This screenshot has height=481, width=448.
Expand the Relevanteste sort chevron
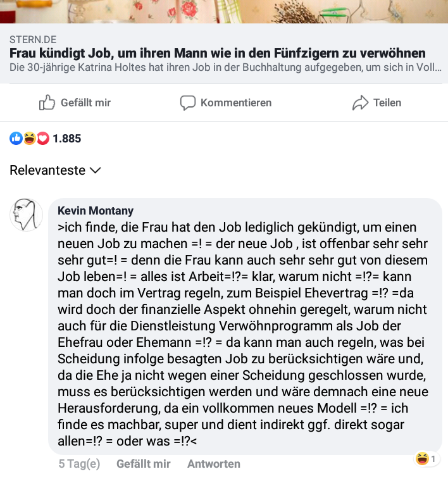coord(96,170)
